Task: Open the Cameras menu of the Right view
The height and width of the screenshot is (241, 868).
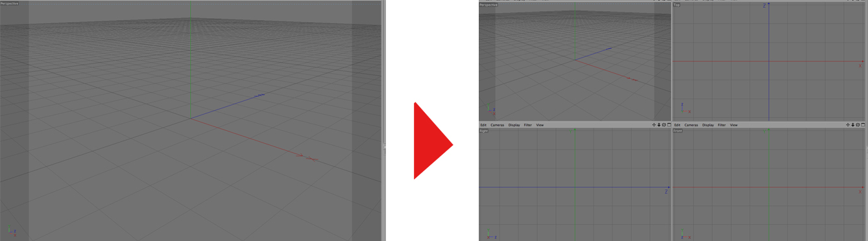Action: tap(498, 125)
